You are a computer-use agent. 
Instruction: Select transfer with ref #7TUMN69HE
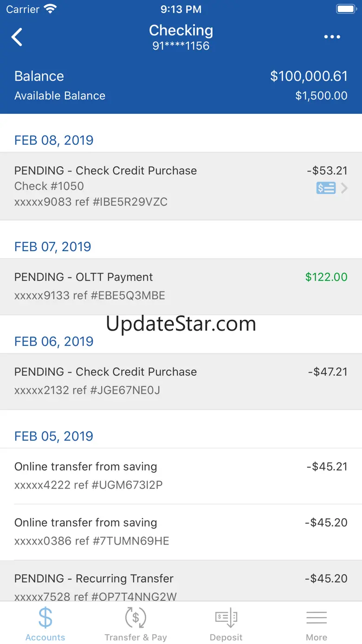tap(181, 532)
